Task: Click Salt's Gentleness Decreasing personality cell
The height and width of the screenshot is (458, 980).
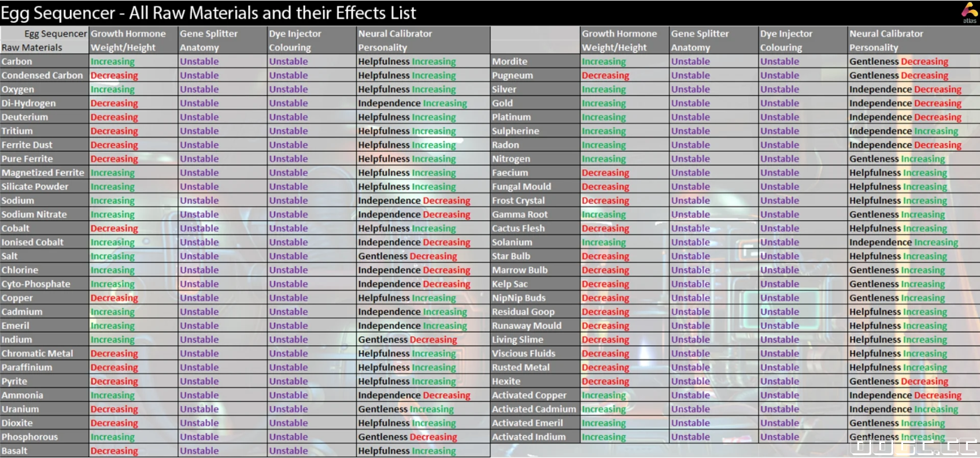Action: [x=408, y=256]
